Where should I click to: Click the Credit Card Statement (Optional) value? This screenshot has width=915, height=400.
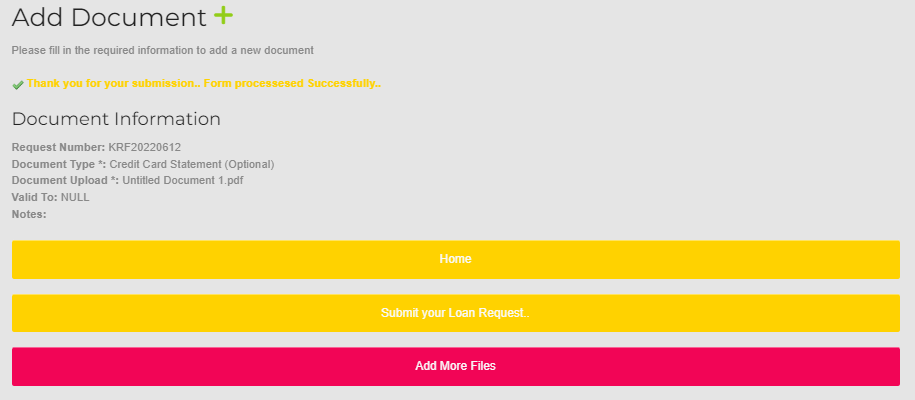pyautogui.click(x=192, y=164)
